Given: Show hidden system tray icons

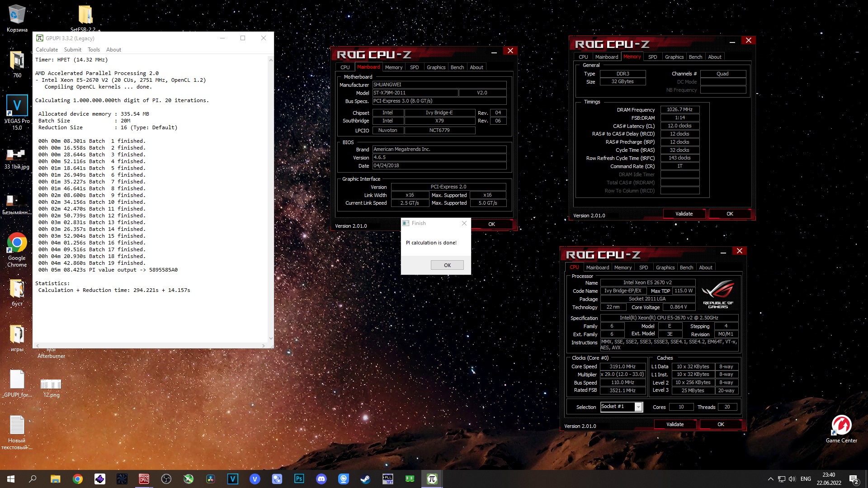Looking at the screenshot, I should 770,479.
